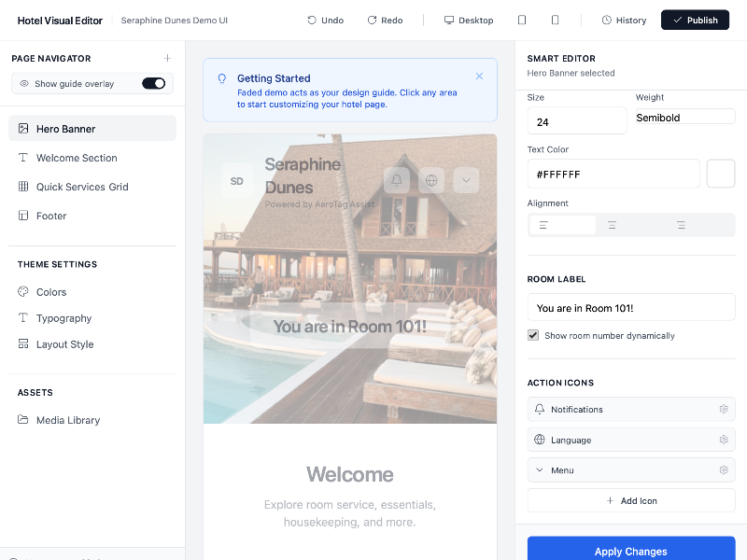Image resolution: width=747 pixels, height=560 pixels.
Task: Dismiss the Getting Started banner
Action: (x=479, y=77)
